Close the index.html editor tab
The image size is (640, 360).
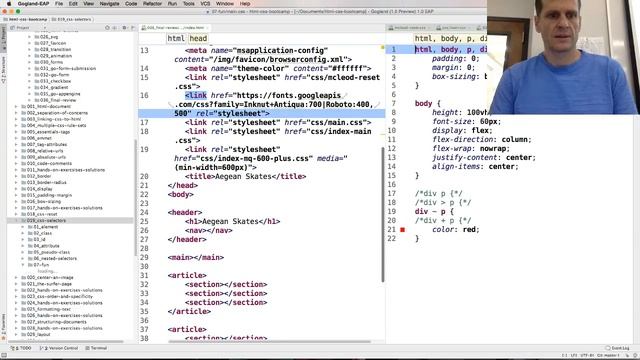pos(207,28)
